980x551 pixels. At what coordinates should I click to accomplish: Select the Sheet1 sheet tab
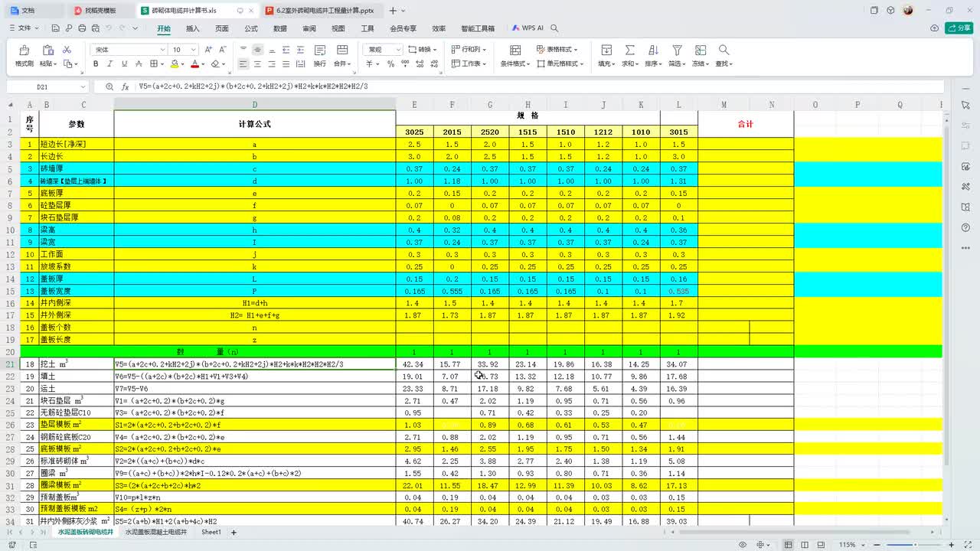[211, 532]
